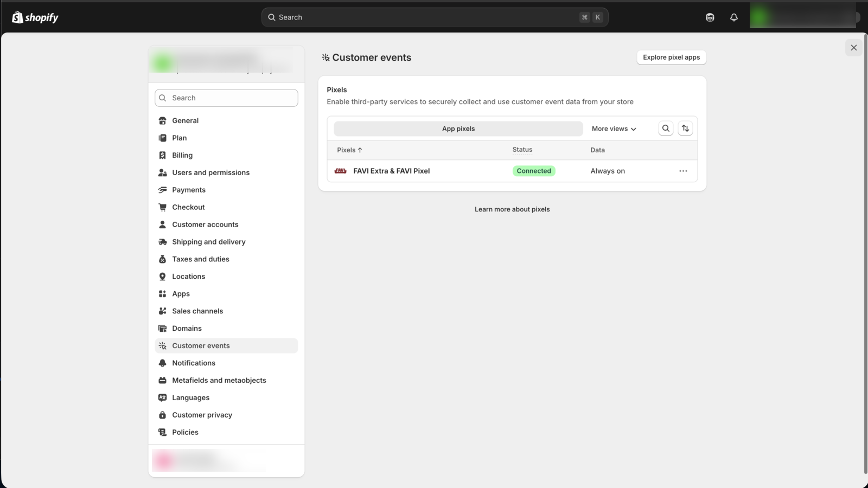Click the Shopify logo
This screenshot has width=868, height=488.
[x=35, y=17]
